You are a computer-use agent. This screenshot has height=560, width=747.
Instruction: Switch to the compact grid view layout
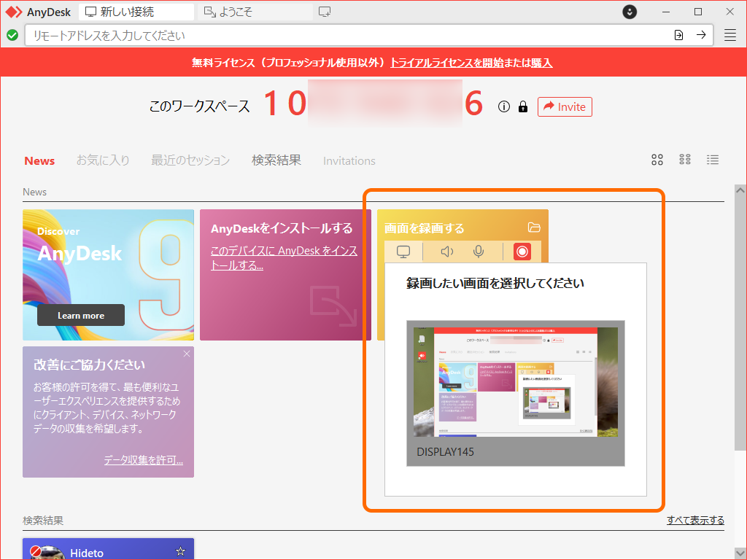click(x=685, y=160)
